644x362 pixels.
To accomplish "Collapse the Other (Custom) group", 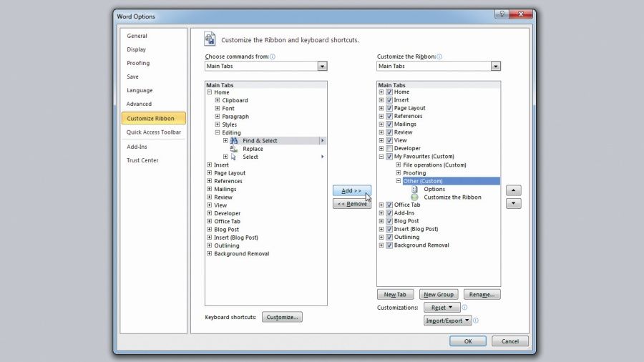I will click(399, 180).
